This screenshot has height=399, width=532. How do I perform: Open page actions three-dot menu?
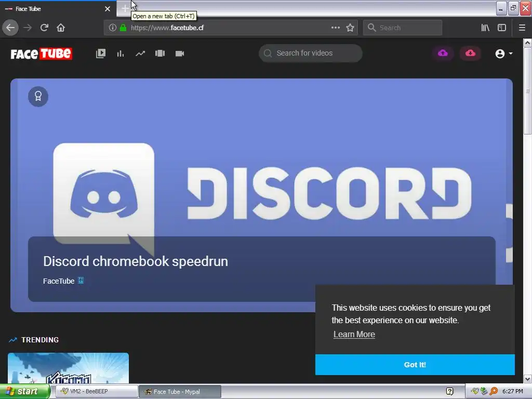pos(336,28)
